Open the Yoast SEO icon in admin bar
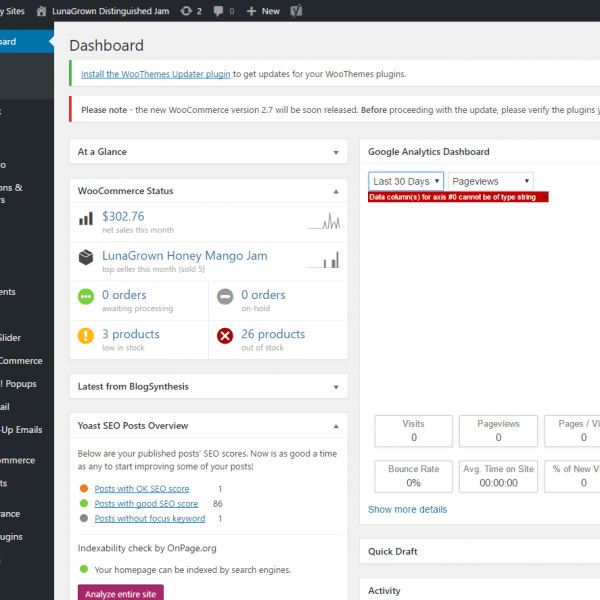 pyautogui.click(x=296, y=11)
